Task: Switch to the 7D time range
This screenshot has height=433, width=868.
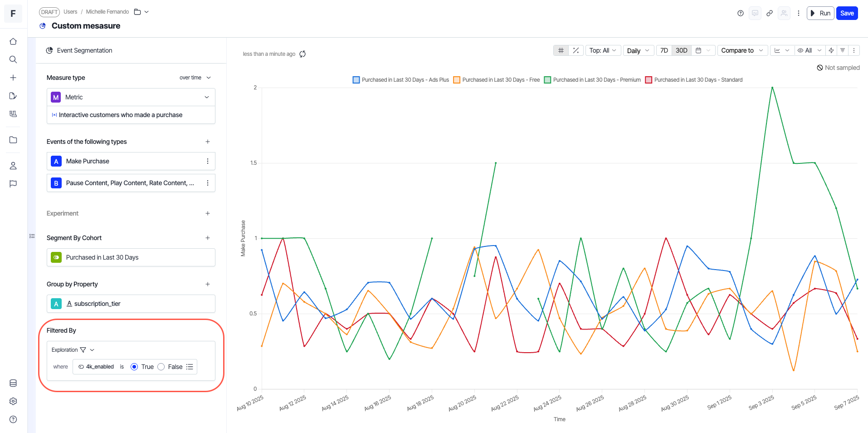Action: pos(664,50)
